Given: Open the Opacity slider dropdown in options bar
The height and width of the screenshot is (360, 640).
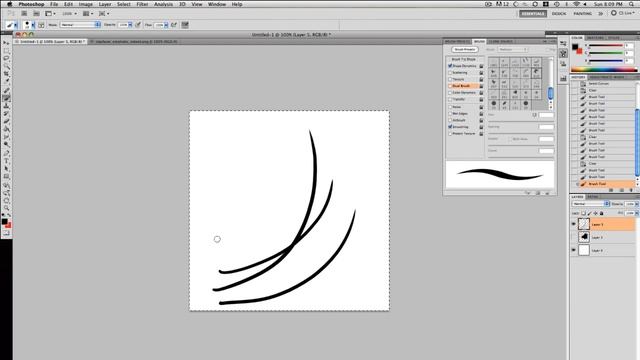Looking at the screenshot, I should click(130, 25).
